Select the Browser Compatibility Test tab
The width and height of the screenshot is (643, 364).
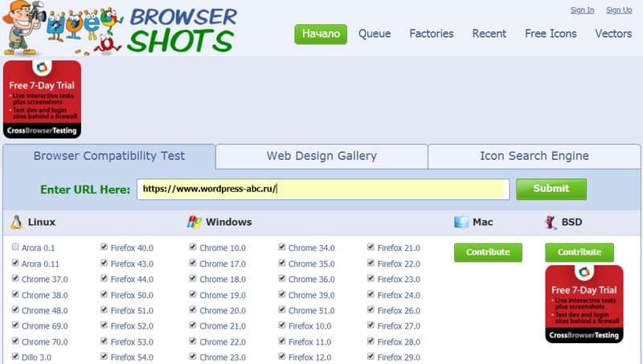click(x=109, y=156)
